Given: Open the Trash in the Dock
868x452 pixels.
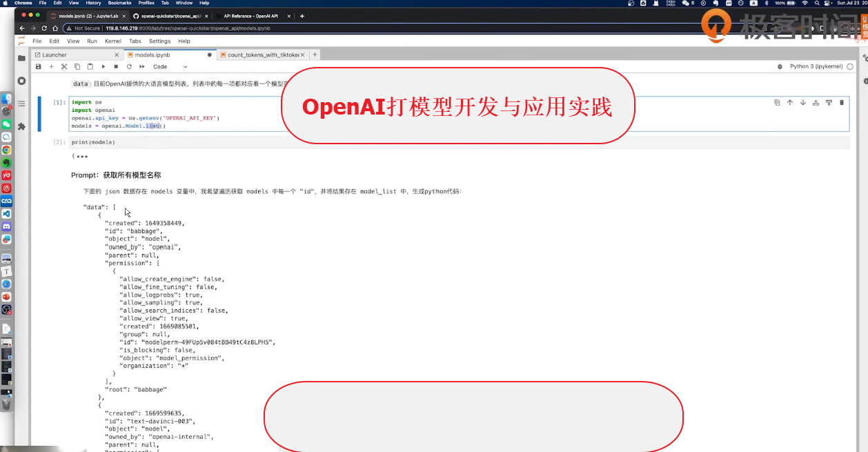Looking at the screenshot, I should [6, 404].
